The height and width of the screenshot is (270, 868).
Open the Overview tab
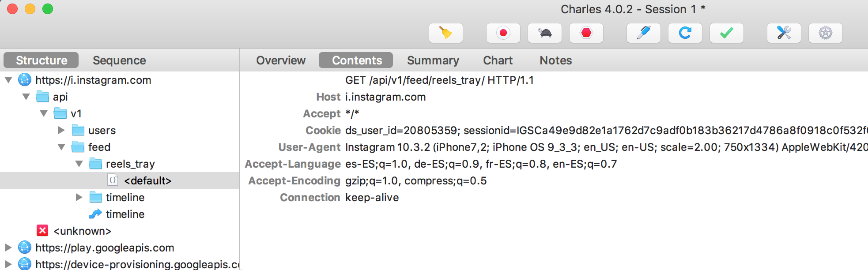pos(281,60)
